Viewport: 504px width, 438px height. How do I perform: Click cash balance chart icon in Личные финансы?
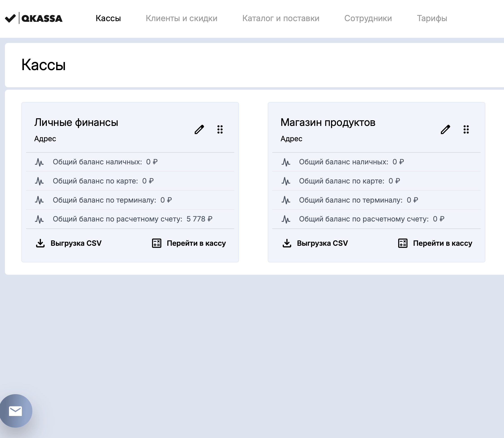pos(39,162)
